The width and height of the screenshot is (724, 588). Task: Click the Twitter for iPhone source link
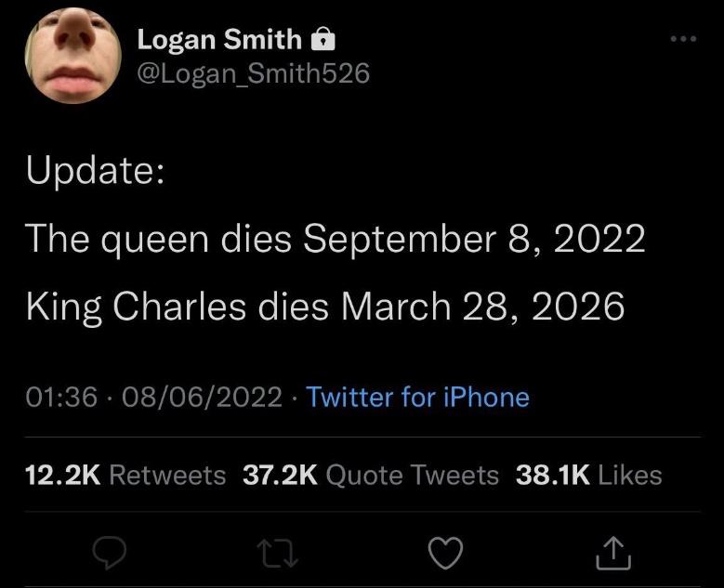pos(417,398)
